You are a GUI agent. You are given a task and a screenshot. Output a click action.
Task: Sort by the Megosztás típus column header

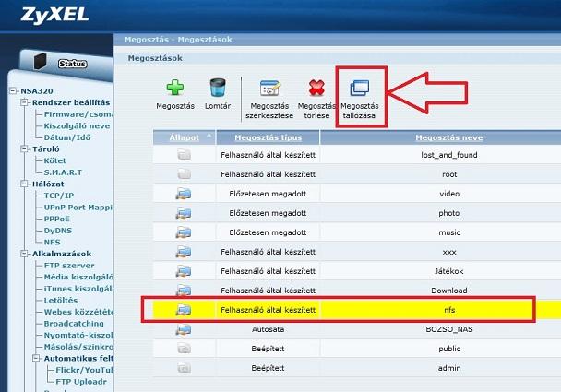pos(268,137)
